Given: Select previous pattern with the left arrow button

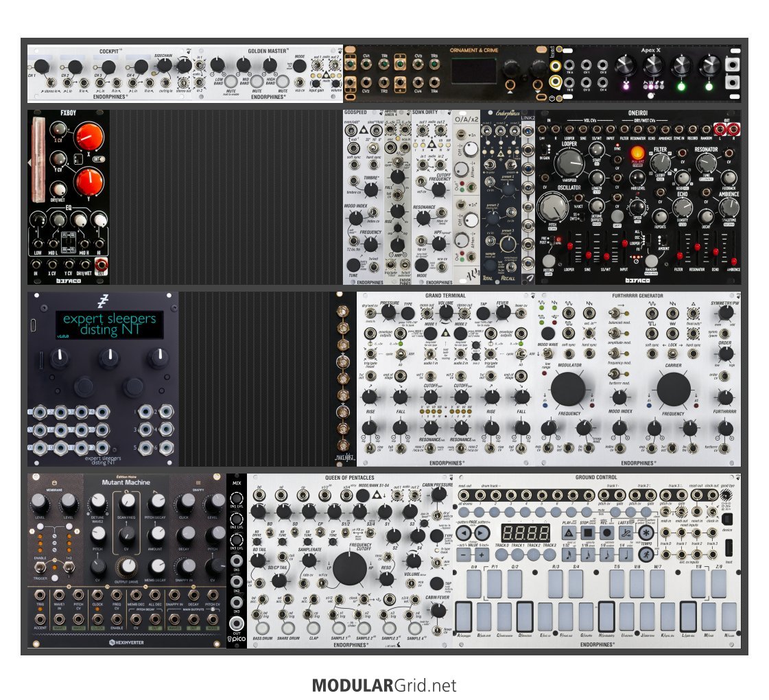Looking at the screenshot, I should [x=464, y=533].
